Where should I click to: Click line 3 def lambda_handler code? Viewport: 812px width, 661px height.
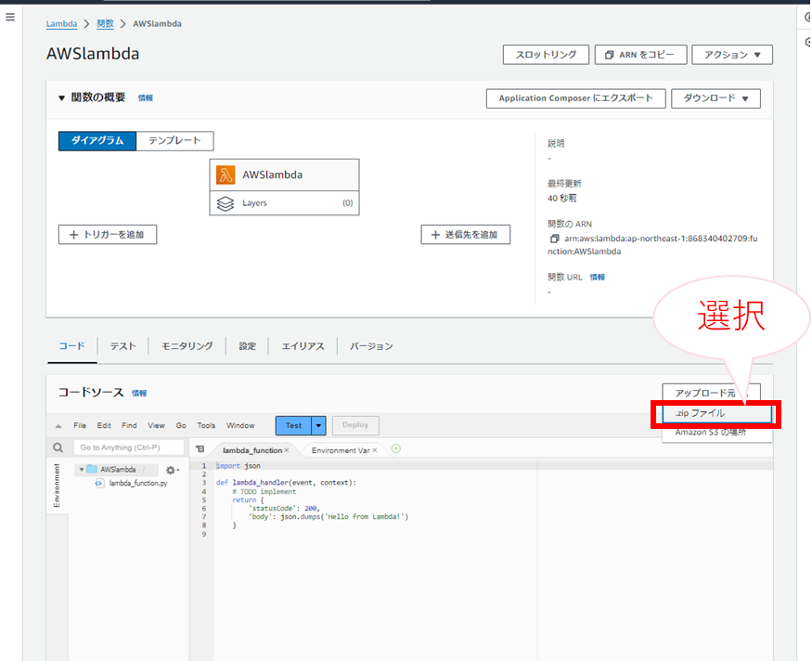286,483
